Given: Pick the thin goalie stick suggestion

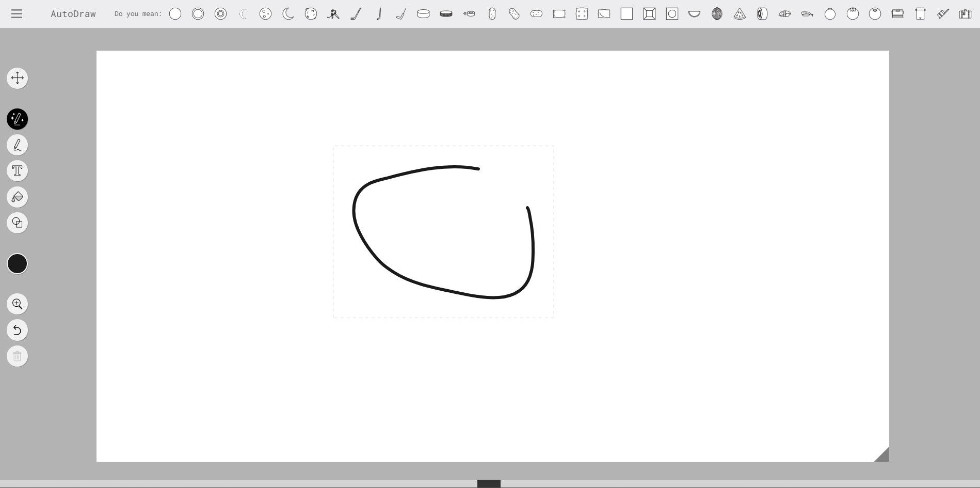Looking at the screenshot, I should pos(401,14).
